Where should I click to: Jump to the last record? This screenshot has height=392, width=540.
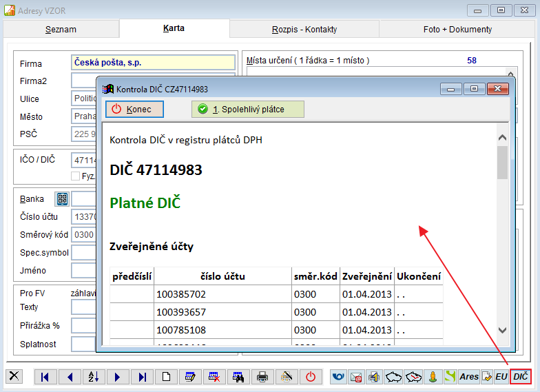tap(142, 377)
